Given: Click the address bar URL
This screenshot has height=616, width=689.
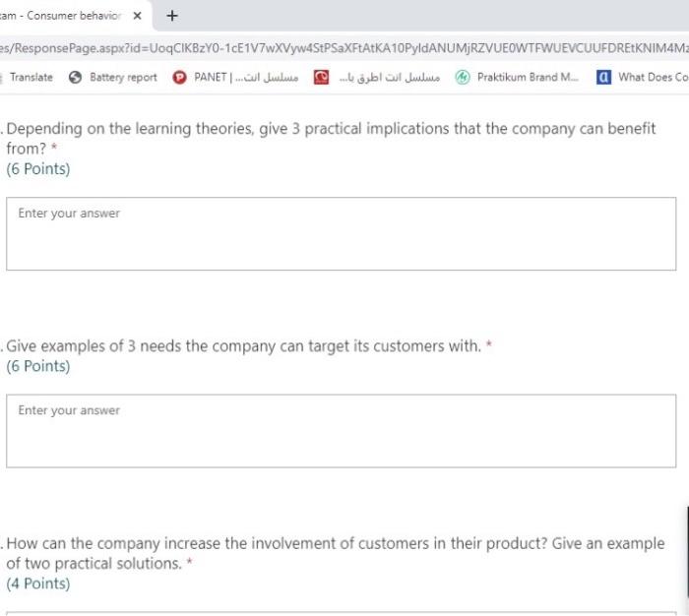Looking at the screenshot, I should click(x=344, y=47).
